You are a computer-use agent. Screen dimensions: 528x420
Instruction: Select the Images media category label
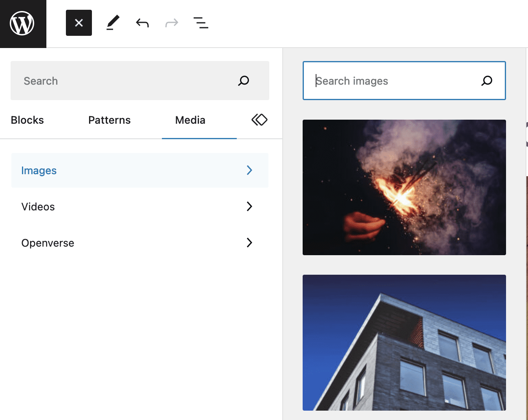(x=39, y=171)
